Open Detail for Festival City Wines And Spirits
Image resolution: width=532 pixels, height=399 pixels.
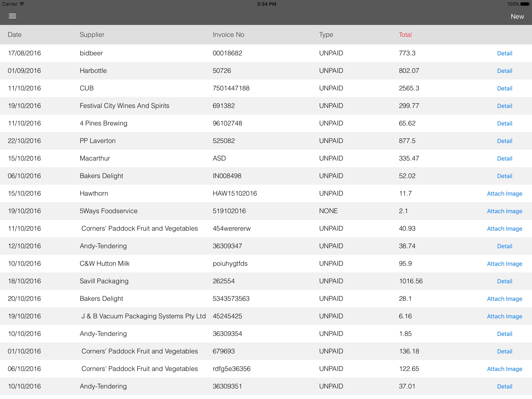[504, 106]
